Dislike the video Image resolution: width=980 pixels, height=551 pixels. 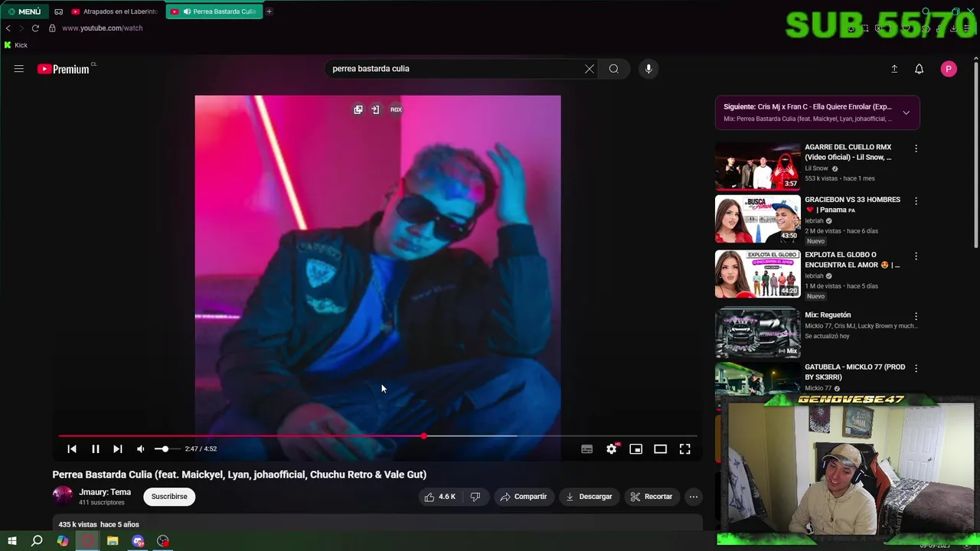coord(475,497)
